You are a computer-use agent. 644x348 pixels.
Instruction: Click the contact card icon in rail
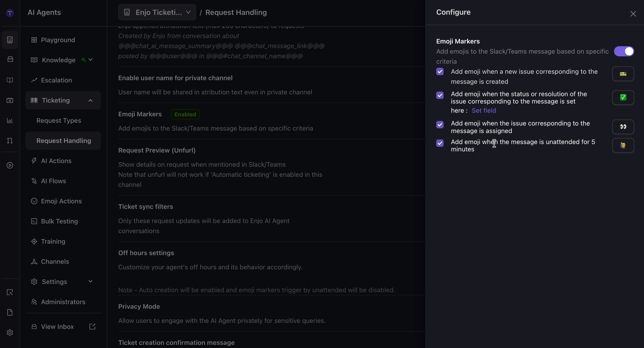pyautogui.click(x=10, y=100)
